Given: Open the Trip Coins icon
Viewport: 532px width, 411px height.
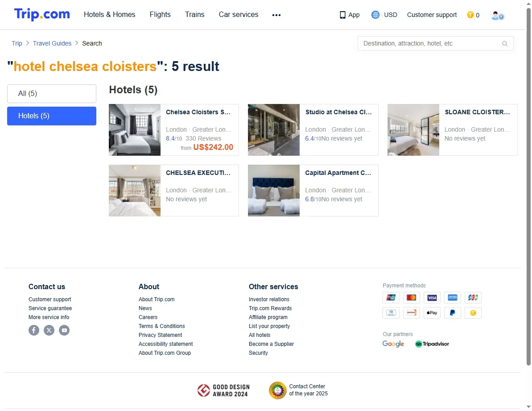Looking at the screenshot, I should (470, 15).
